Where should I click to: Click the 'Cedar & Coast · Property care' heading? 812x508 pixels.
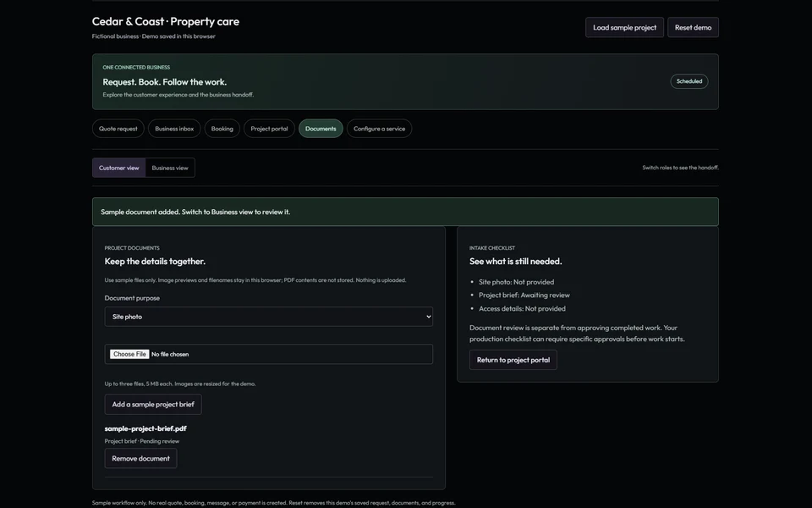pos(166,21)
